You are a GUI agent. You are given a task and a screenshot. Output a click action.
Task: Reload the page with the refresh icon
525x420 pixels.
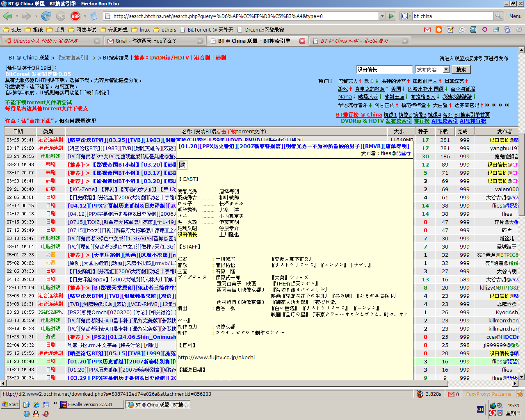46,16
